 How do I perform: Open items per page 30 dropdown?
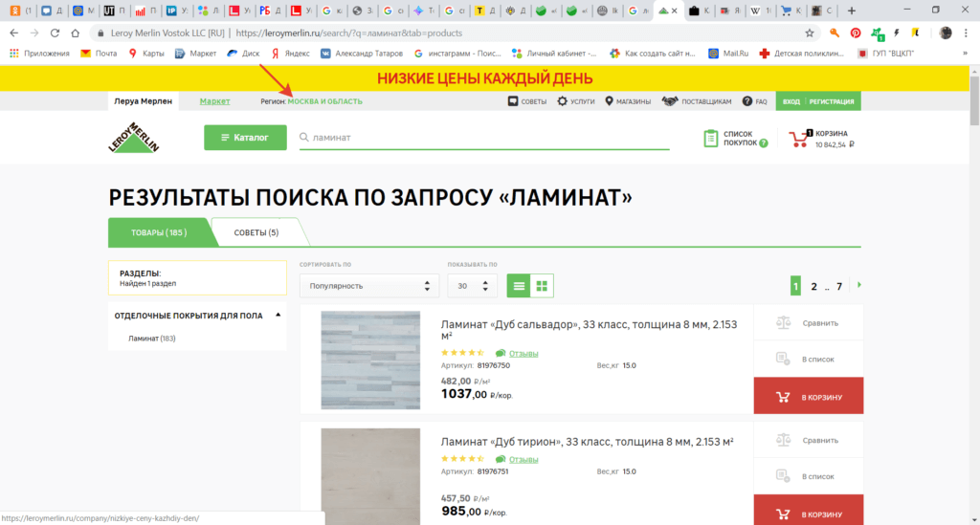(472, 286)
